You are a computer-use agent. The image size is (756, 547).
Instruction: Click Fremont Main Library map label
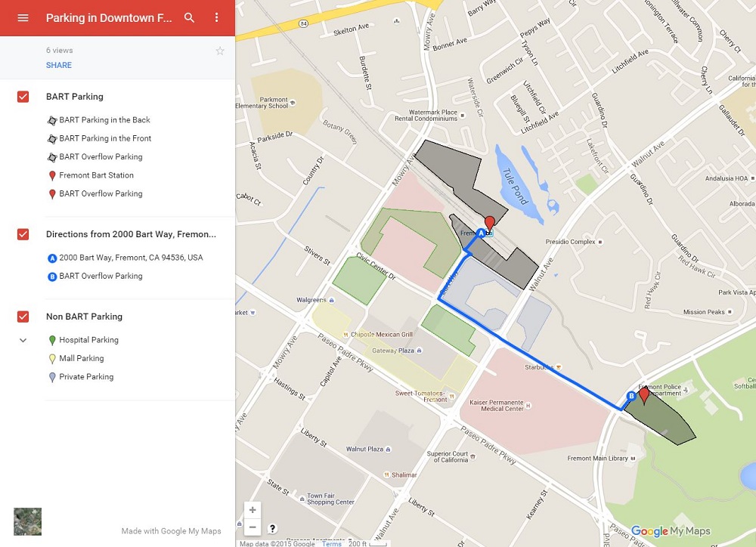597,459
